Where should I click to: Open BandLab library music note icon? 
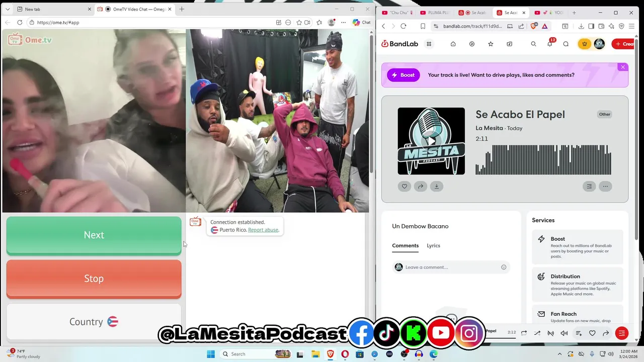(509, 44)
